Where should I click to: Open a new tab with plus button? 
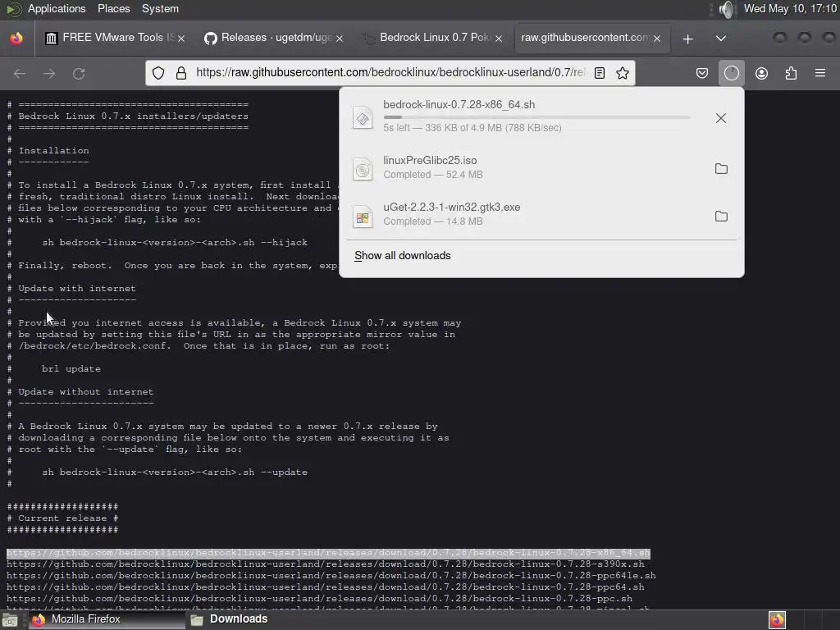click(x=688, y=39)
